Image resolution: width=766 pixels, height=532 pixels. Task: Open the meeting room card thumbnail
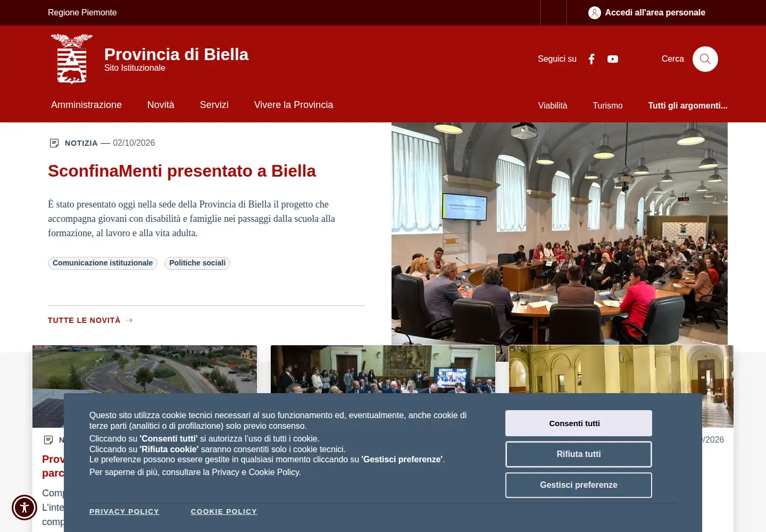pos(383,369)
